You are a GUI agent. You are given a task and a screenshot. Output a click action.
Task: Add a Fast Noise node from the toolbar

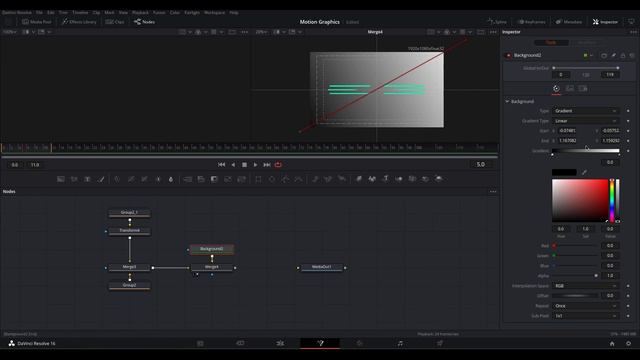coord(74,179)
